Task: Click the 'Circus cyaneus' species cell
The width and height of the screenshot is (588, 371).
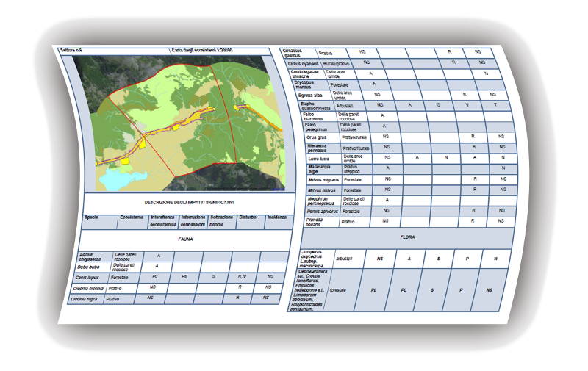Action: pyautogui.click(x=303, y=64)
